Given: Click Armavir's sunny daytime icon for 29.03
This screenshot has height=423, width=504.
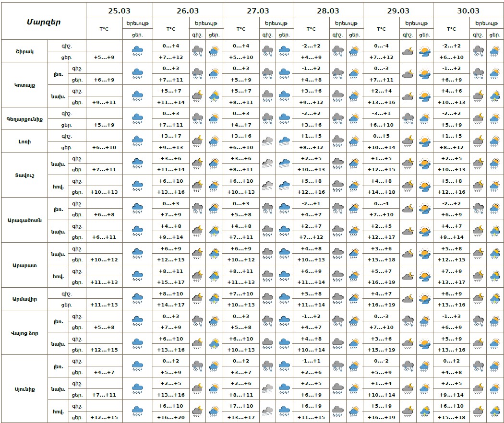Looking at the screenshot, I should 424,299.
